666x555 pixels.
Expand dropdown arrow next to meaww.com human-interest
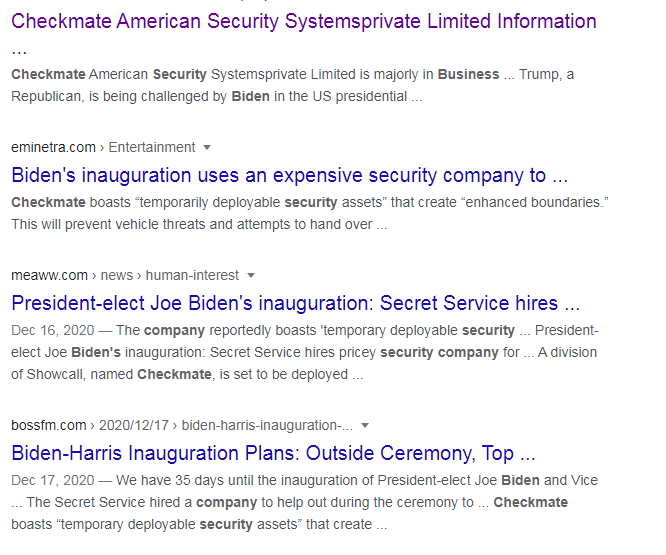pyautogui.click(x=251, y=276)
